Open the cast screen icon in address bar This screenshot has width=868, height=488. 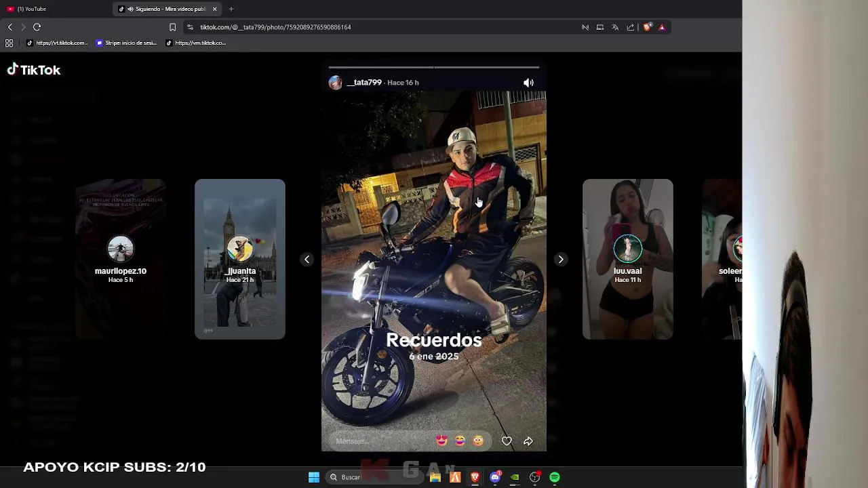(x=600, y=27)
